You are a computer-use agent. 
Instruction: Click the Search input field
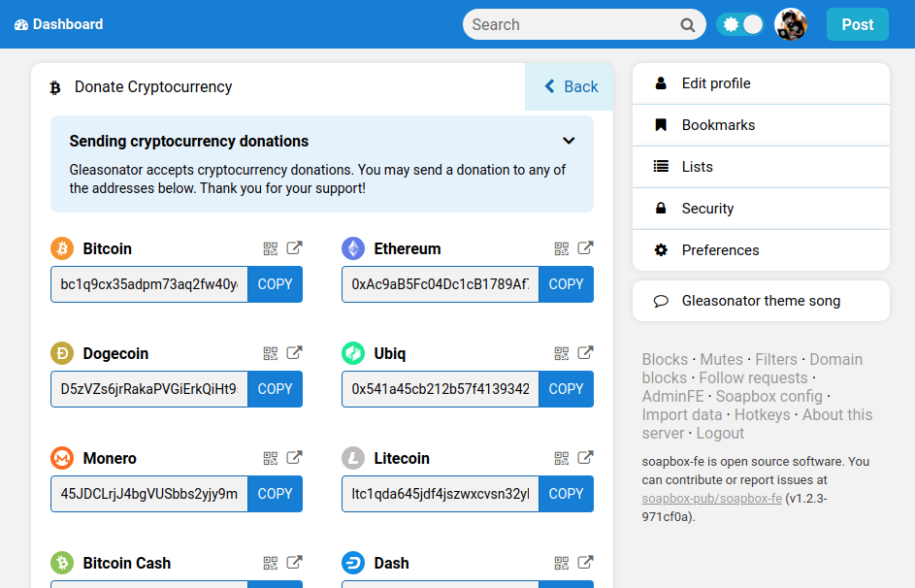(572, 25)
